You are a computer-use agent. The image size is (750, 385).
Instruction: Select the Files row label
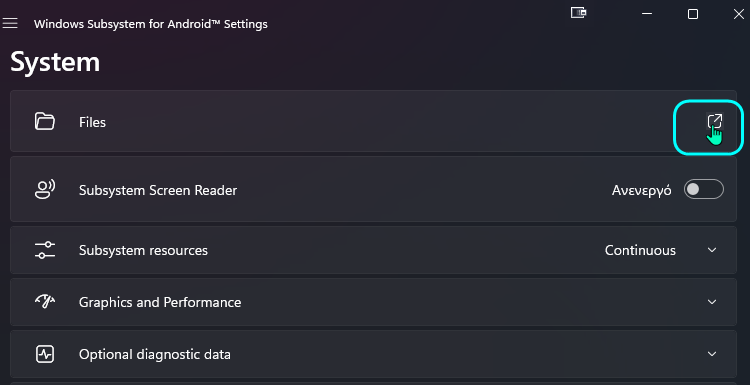pyautogui.click(x=92, y=122)
